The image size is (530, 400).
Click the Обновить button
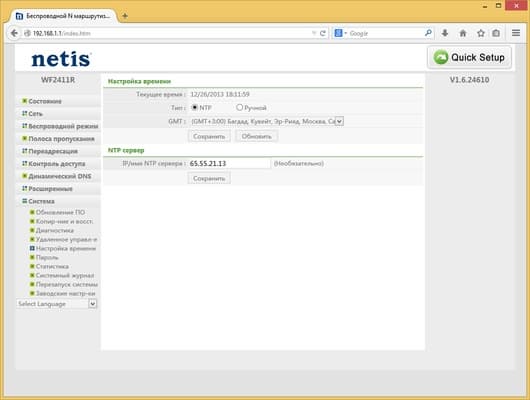point(256,136)
